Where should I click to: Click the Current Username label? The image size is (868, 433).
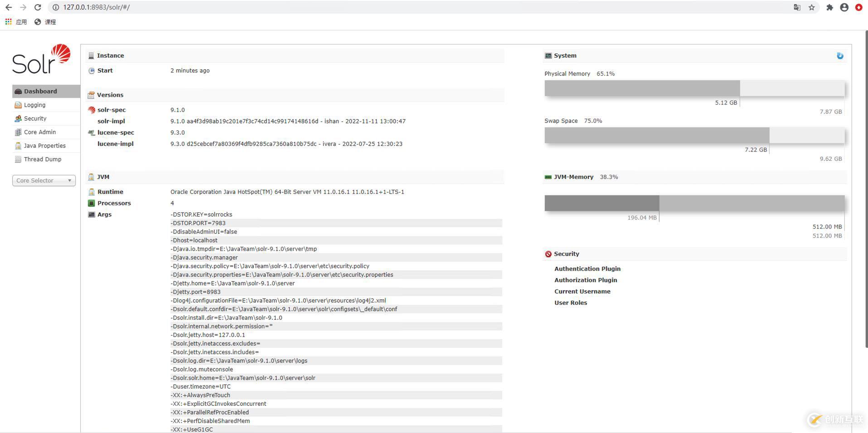(582, 292)
